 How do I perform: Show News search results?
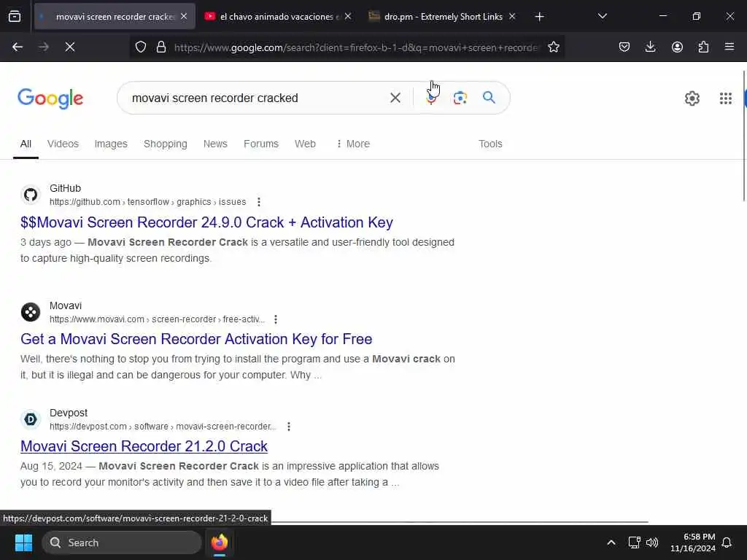(215, 144)
